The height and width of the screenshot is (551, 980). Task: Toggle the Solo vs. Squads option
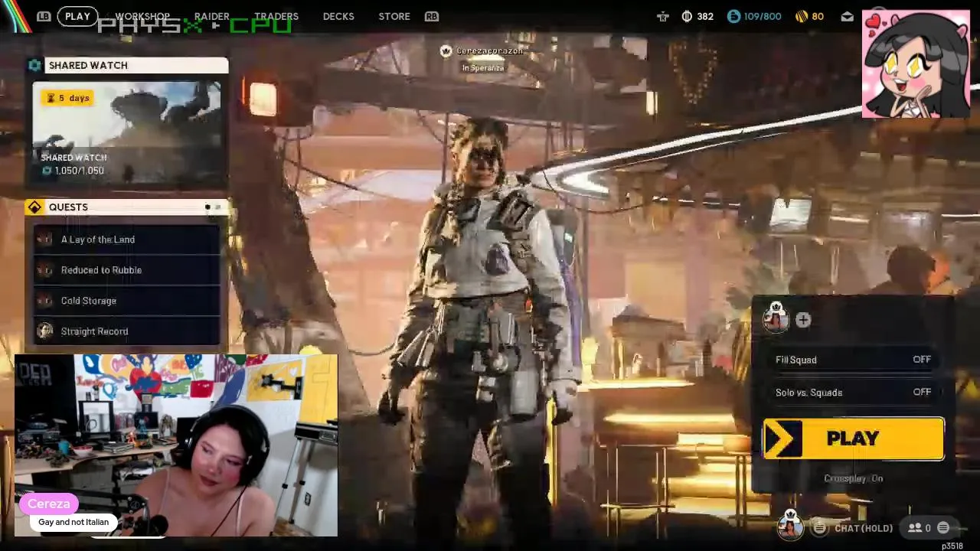854,393
